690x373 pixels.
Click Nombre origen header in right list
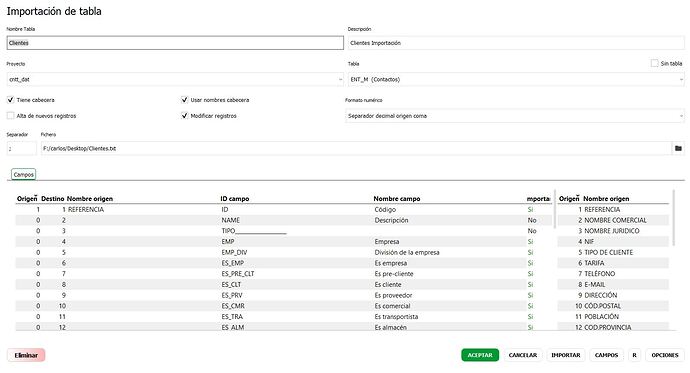(606, 199)
